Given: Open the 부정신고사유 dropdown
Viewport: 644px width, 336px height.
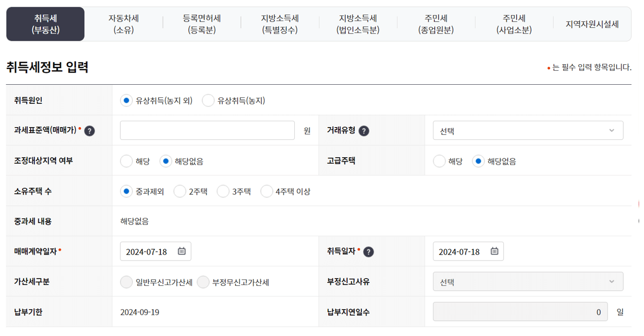Looking at the screenshot, I should [528, 281].
